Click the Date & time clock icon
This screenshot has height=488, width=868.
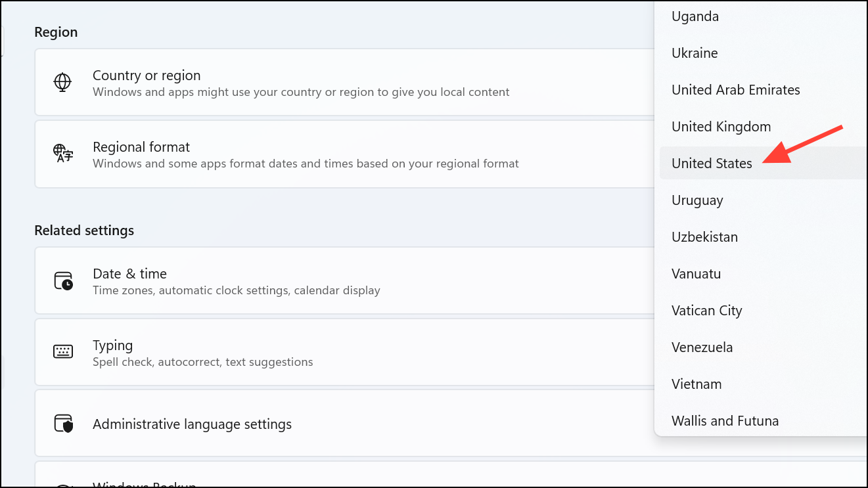[63, 280]
